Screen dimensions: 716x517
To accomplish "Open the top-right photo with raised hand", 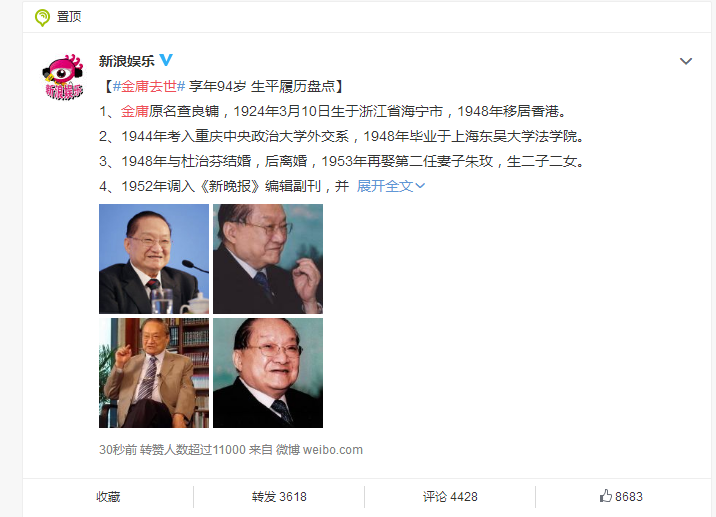I will coord(268,258).
